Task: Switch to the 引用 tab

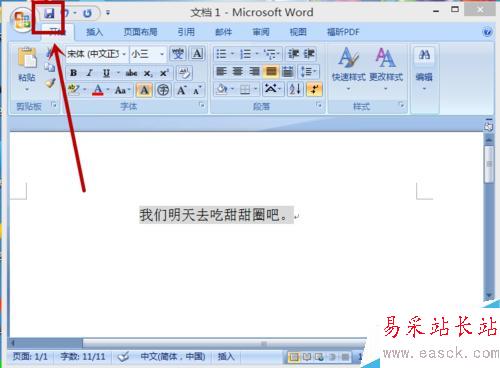Action: [x=186, y=32]
